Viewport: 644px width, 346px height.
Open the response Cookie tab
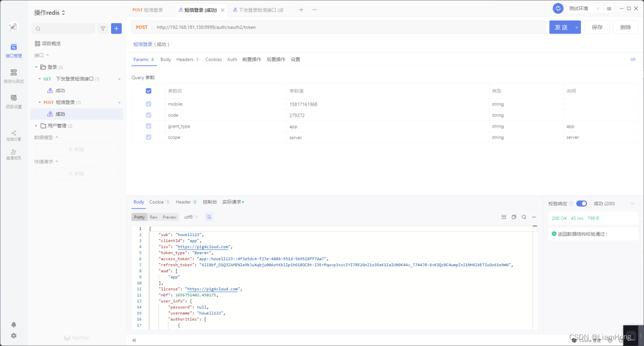(156, 202)
